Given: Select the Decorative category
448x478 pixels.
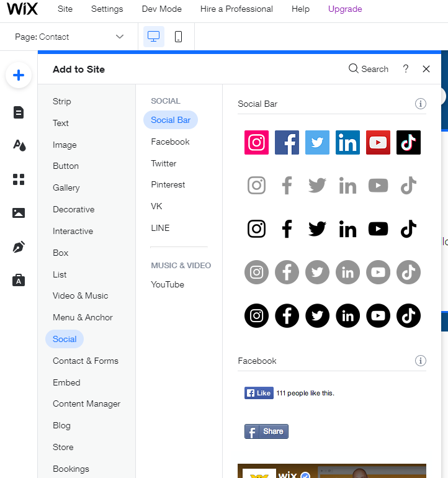Looking at the screenshot, I should click(74, 209).
